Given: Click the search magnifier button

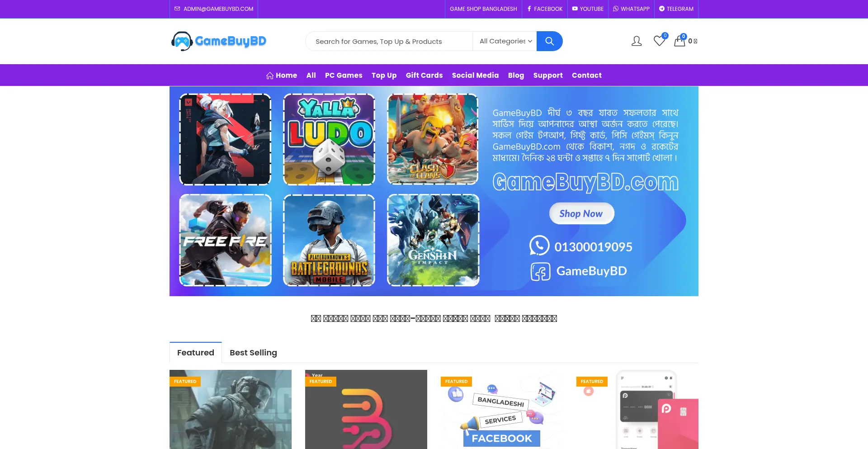Looking at the screenshot, I should (549, 41).
